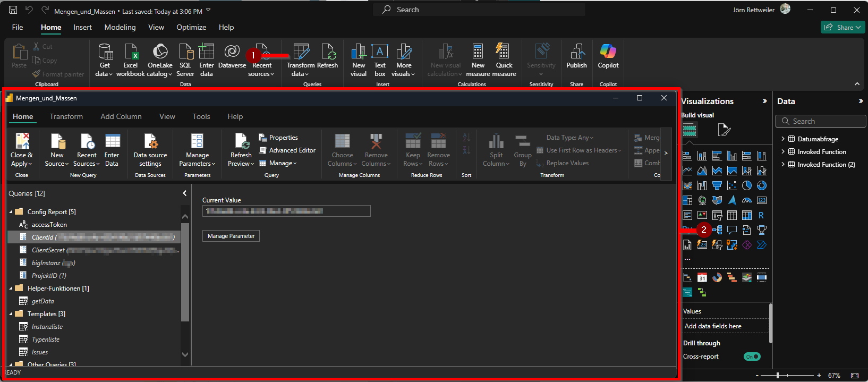The height and width of the screenshot is (382, 868).
Task: Open the Refresh Preview dropdown
Action: 241,164
